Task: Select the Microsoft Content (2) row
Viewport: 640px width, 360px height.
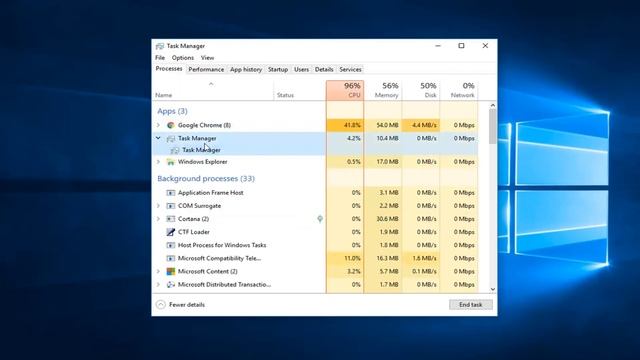Action: coord(315,271)
